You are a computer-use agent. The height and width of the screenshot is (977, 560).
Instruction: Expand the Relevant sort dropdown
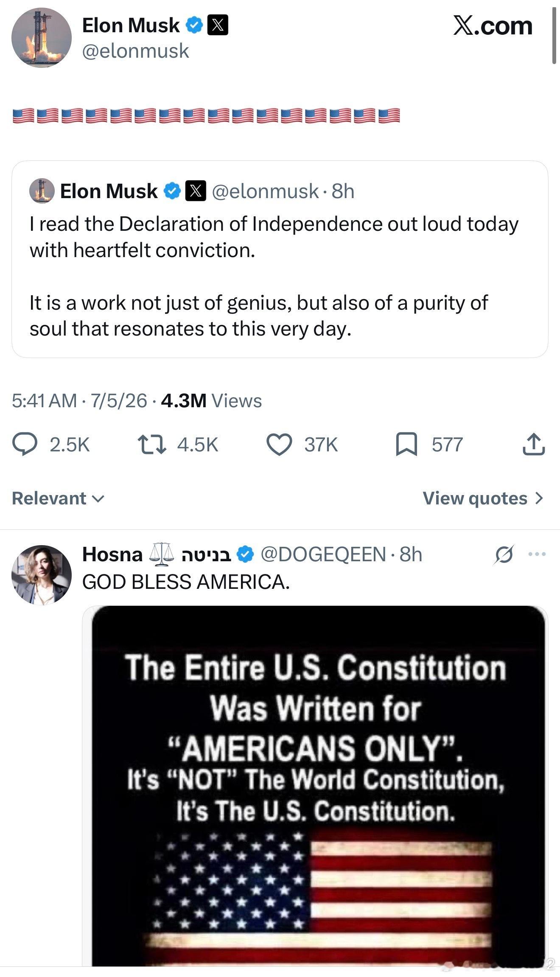point(58,498)
